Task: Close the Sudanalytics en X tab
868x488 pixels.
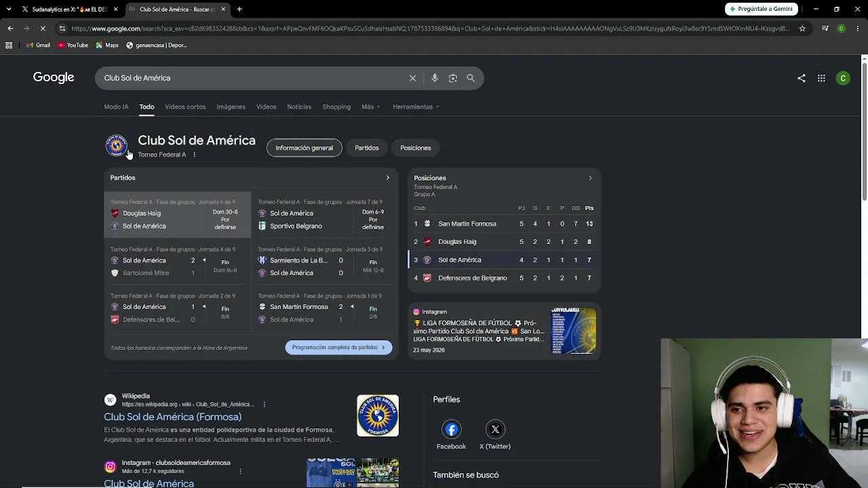Action: [x=116, y=9]
